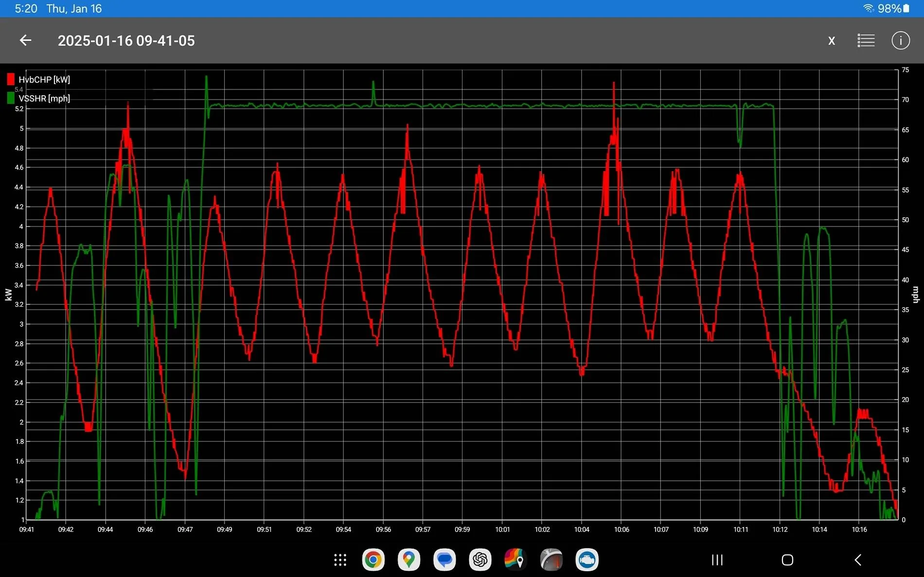Open the rainbow map pin app
This screenshot has width=924, height=577.
pos(515,560)
